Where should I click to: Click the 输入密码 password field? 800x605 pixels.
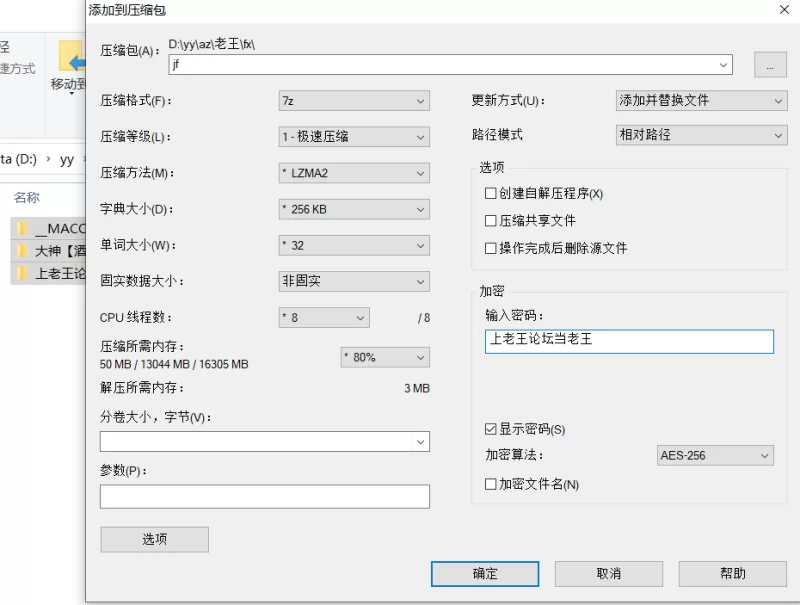pyautogui.click(x=629, y=341)
